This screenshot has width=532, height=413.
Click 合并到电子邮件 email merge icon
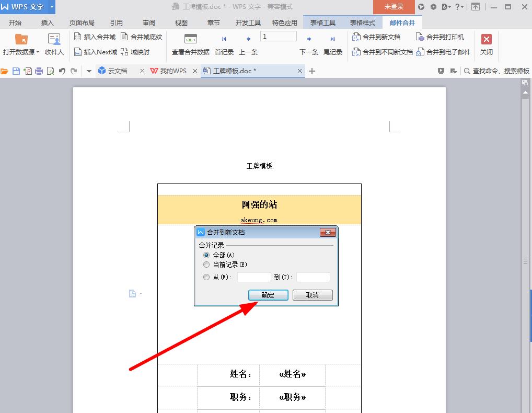(420, 52)
